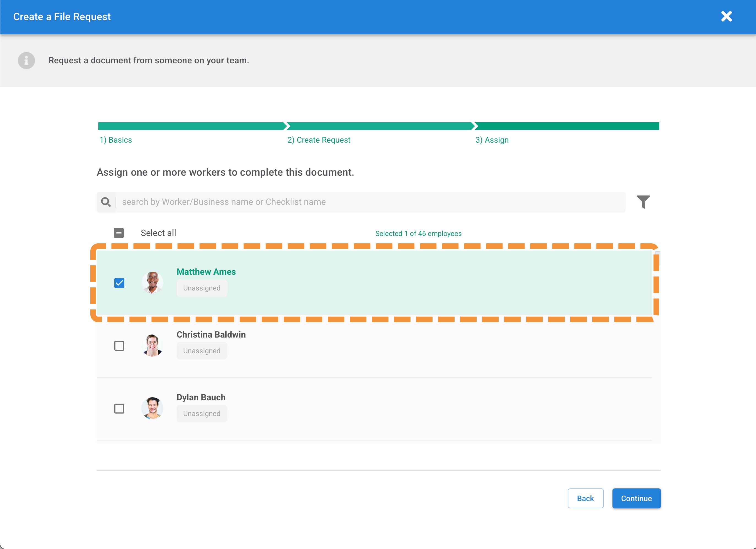This screenshot has width=756, height=549.
Task: Go to the 2) Create Request step
Action: (319, 140)
